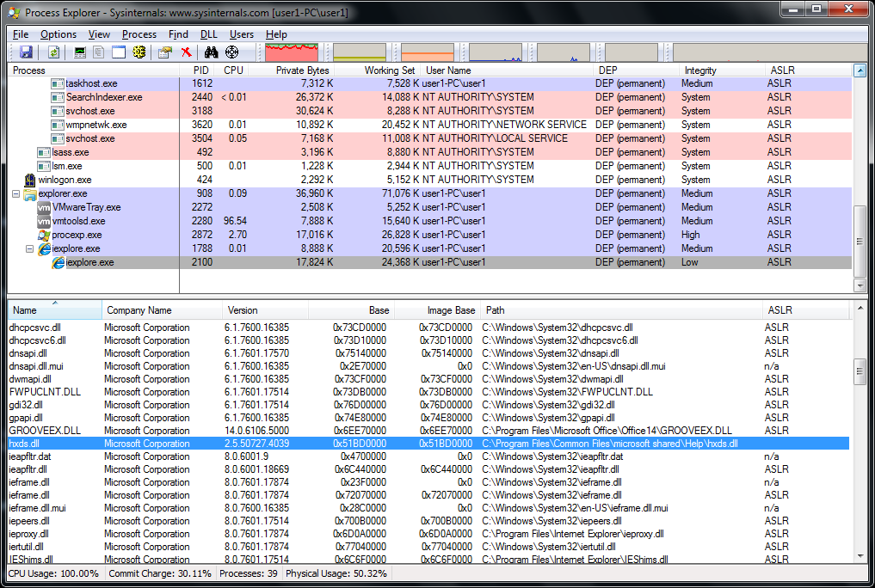Open the DLL menu
Screen dimensions: 875x588
(x=209, y=34)
